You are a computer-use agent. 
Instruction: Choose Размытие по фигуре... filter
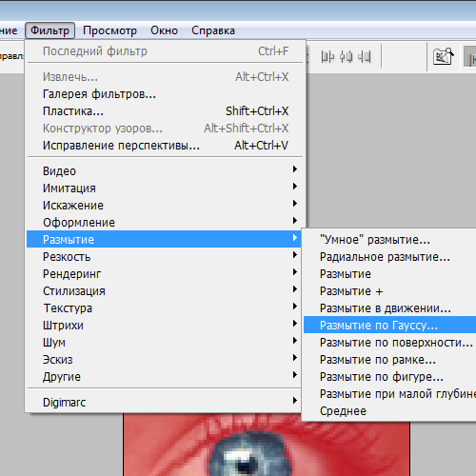point(389,377)
